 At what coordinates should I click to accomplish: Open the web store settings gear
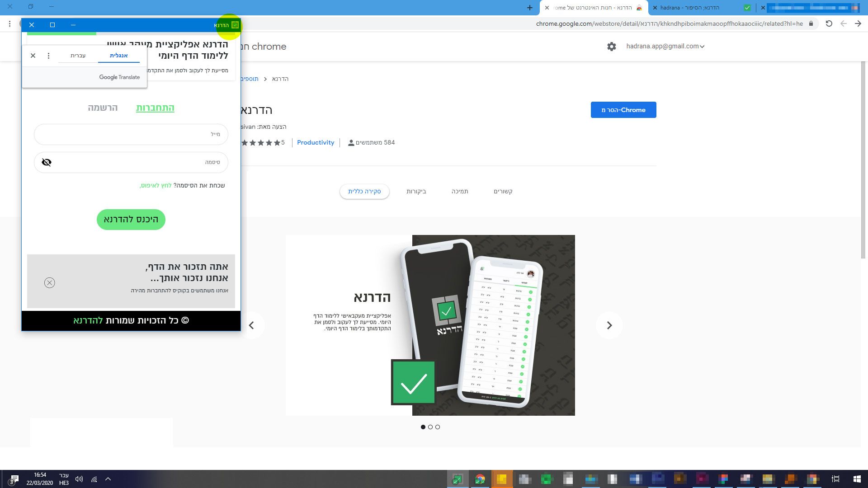point(611,47)
